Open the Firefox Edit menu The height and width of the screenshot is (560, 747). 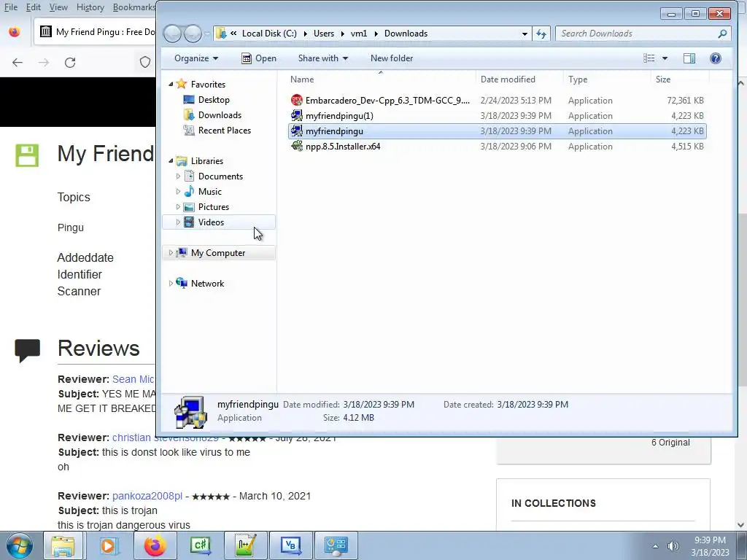click(34, 7)
